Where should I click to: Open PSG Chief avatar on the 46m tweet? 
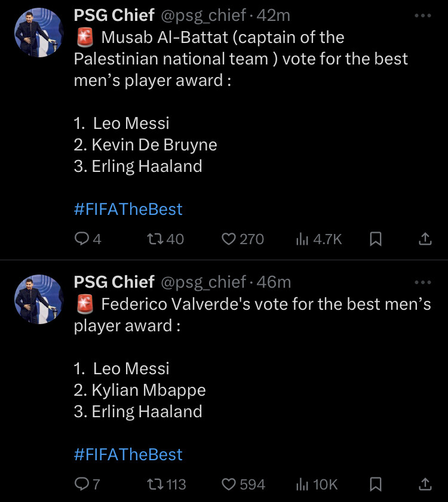(39, 299)
